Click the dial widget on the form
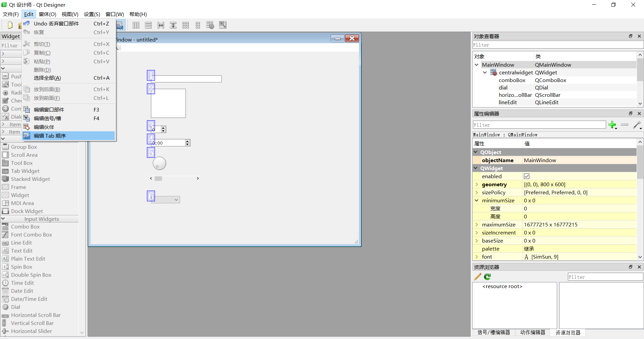This screenshot has height=339, width=644. click(159, 163)
